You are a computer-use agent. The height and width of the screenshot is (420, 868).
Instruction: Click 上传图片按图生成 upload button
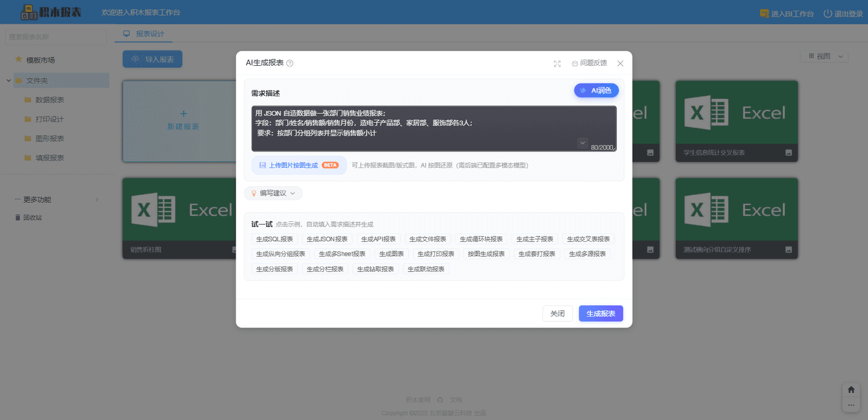coord(299,165)
